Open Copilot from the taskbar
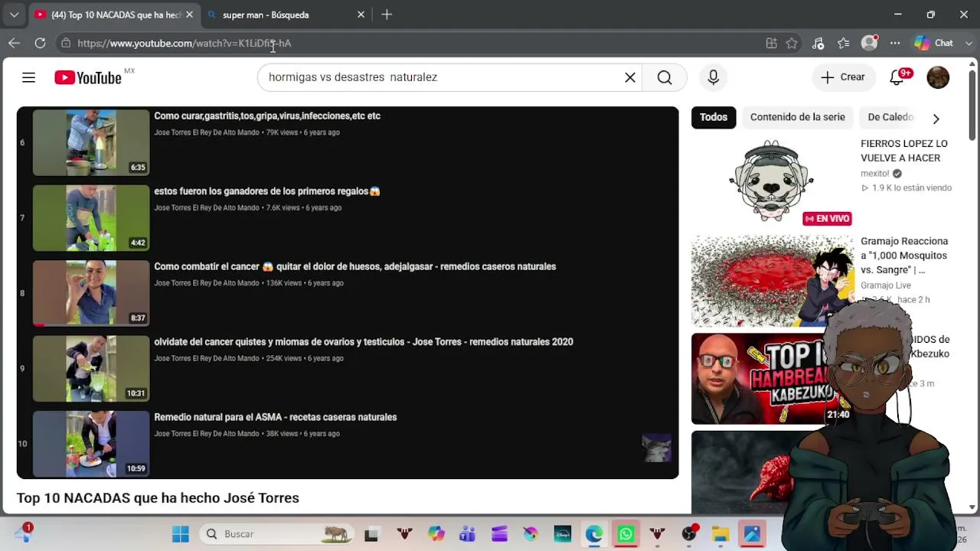The width and height of the screenshot is (980, 551). (x=436, y=534)
